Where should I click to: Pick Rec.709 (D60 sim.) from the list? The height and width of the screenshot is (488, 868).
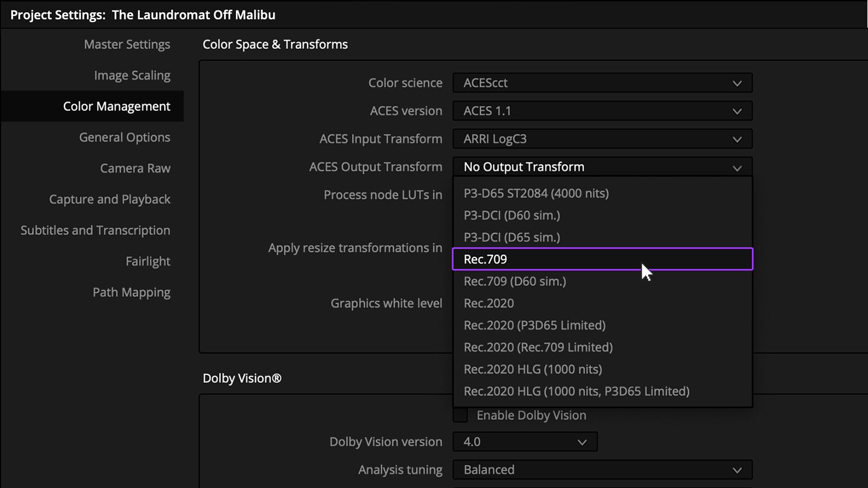pos(515,281)
